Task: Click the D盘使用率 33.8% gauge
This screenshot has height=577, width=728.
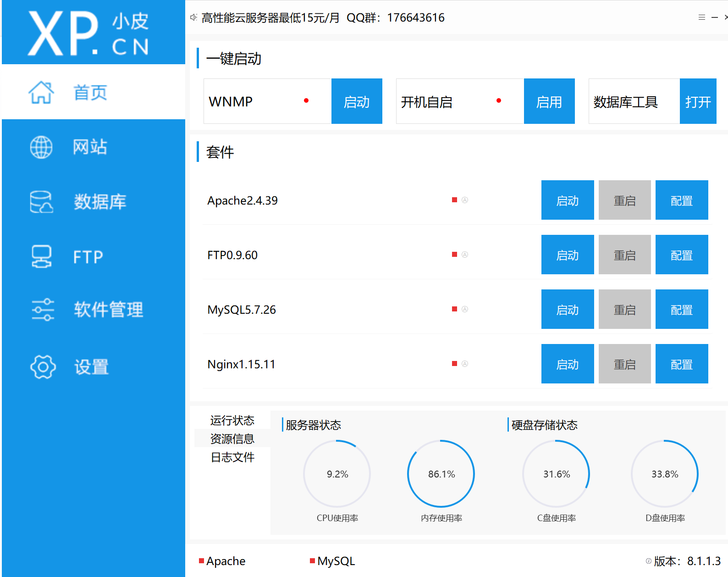Action: click(665, 474)
